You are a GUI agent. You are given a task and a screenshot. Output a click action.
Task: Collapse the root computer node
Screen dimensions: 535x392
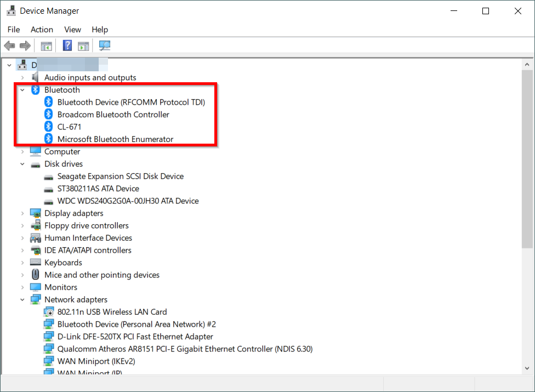point(9,65)
